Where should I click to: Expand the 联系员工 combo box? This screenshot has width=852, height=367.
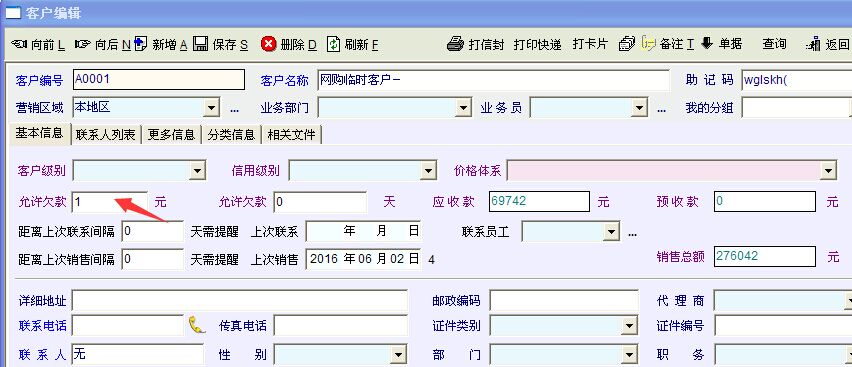point(611,232)
